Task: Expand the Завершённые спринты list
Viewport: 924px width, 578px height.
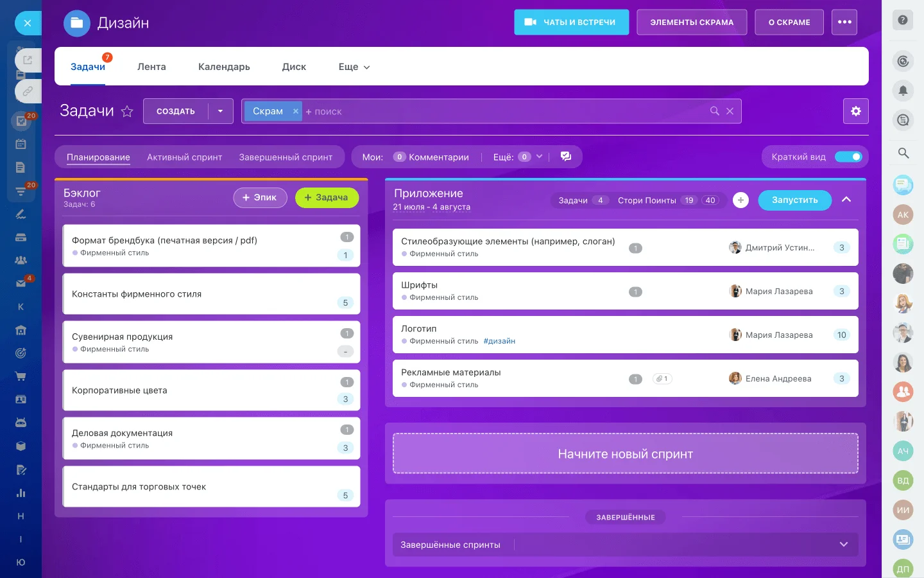Action: tap(844, 544)
